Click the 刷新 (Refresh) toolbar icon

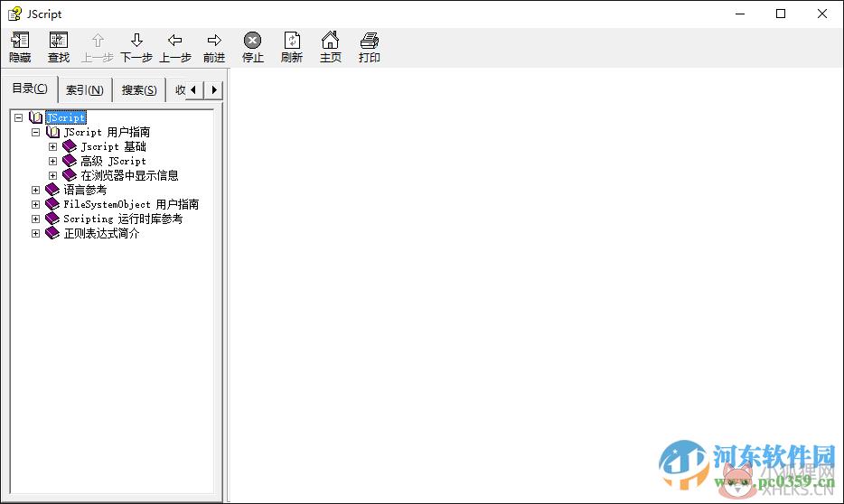click(x=292, y=41)
